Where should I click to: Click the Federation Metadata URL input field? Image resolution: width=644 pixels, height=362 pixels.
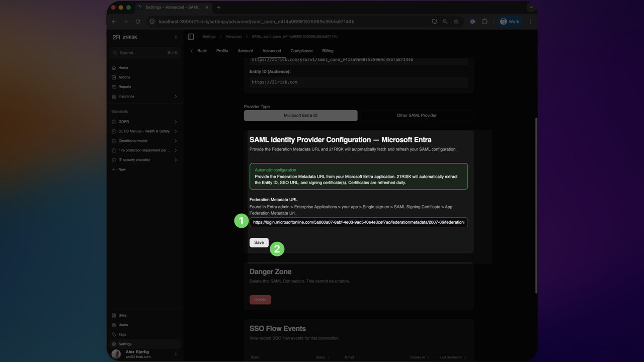(x=358, y=222)
